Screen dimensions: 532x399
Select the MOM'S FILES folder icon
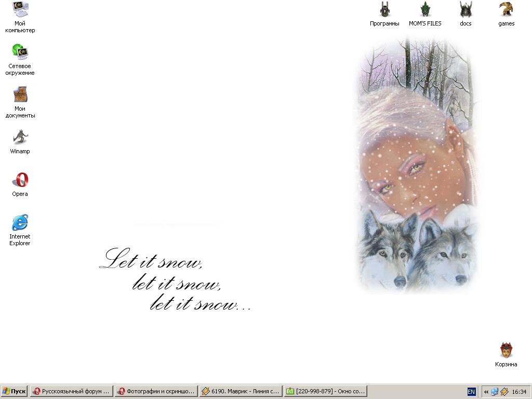[x=425, y=14]
